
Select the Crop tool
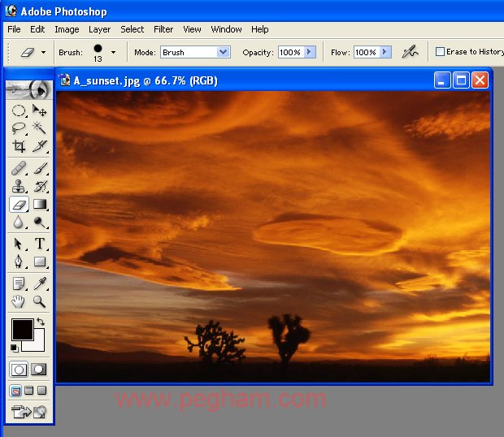coord(19,146)
